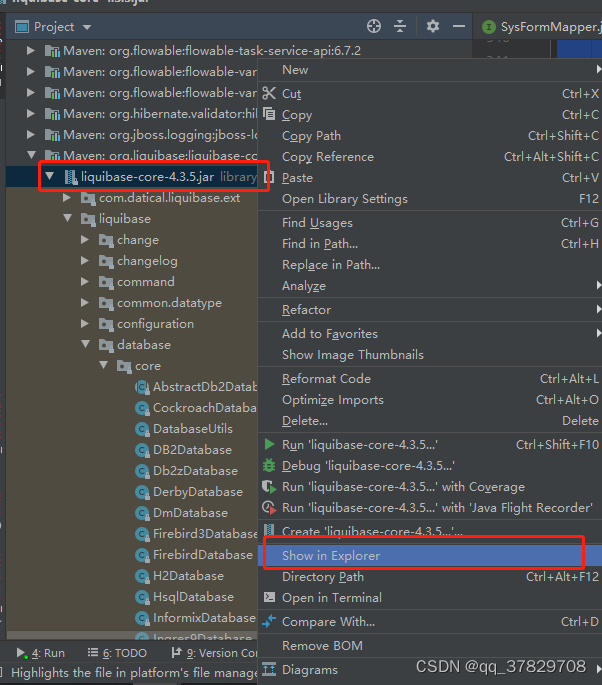This screenshot has height=685, width=602.
Task: Select Reformat Code menu entry
Action: [x=430, y=378]
